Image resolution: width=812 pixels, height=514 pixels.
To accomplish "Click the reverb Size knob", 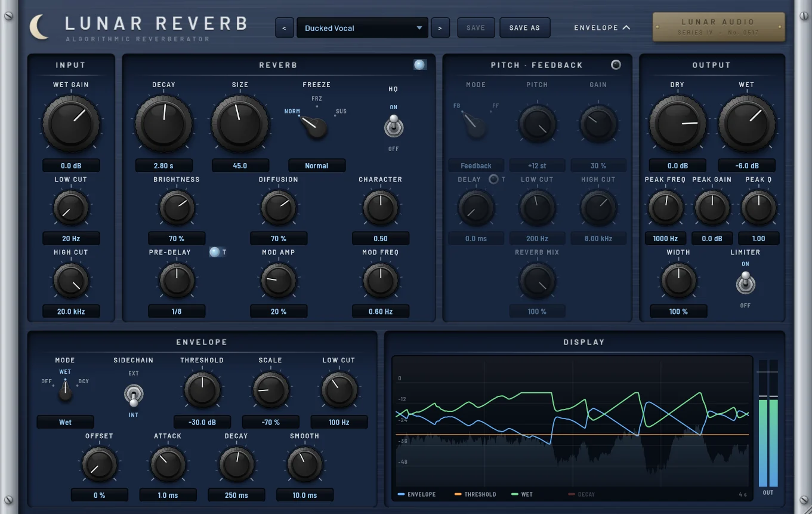I will click(240, 124).
